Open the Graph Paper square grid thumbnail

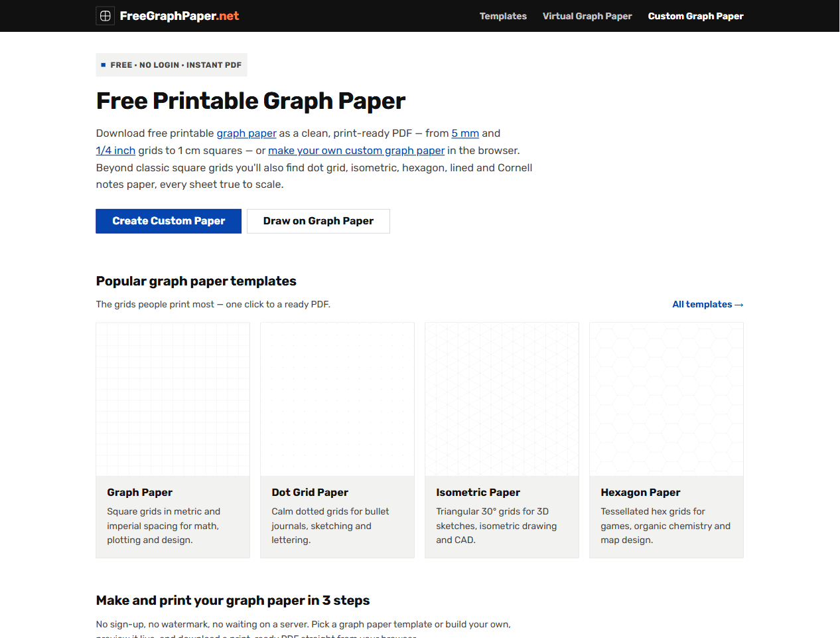pos(173,399)
